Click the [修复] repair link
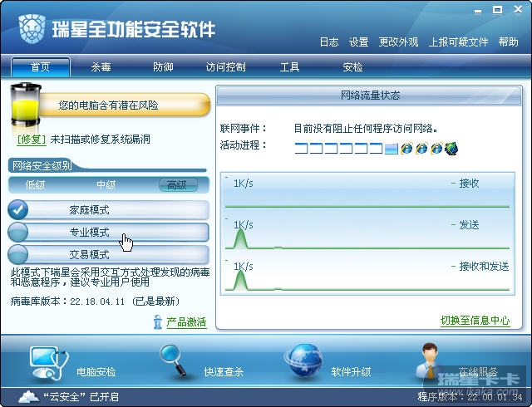Viewport: 532px width, 407px height. pos(32,139)
